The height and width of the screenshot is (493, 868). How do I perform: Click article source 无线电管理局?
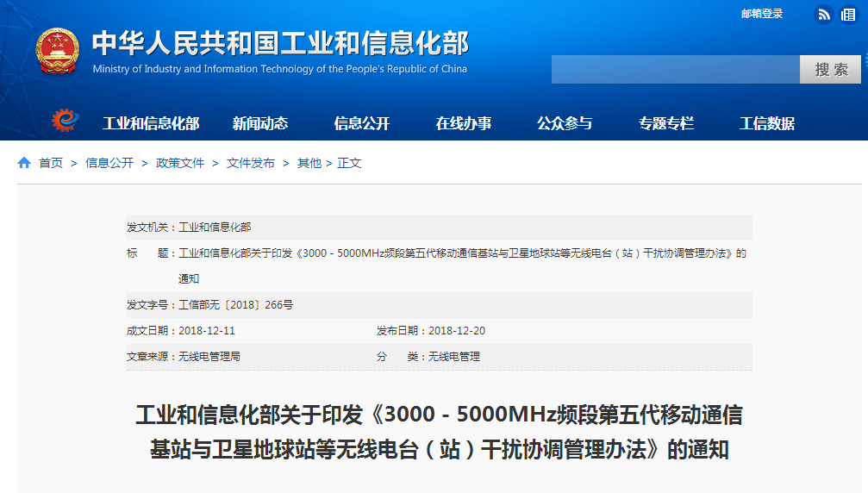point(209,357)
